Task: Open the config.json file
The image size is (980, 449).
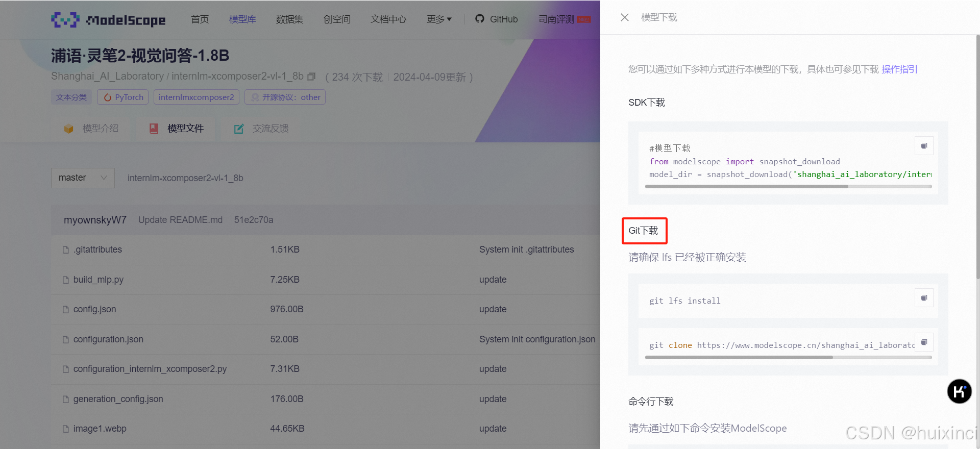Action: 95,309
